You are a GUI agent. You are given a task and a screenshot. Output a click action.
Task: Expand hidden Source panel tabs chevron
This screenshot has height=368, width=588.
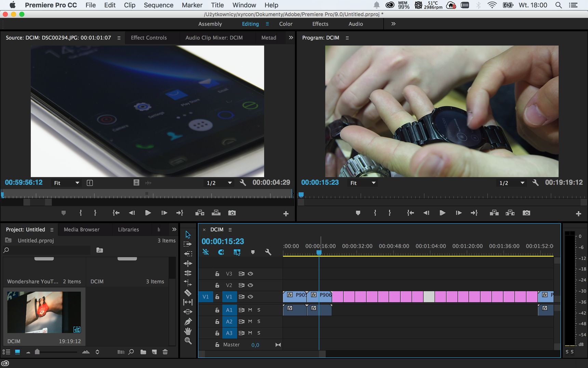click(291, 38)
